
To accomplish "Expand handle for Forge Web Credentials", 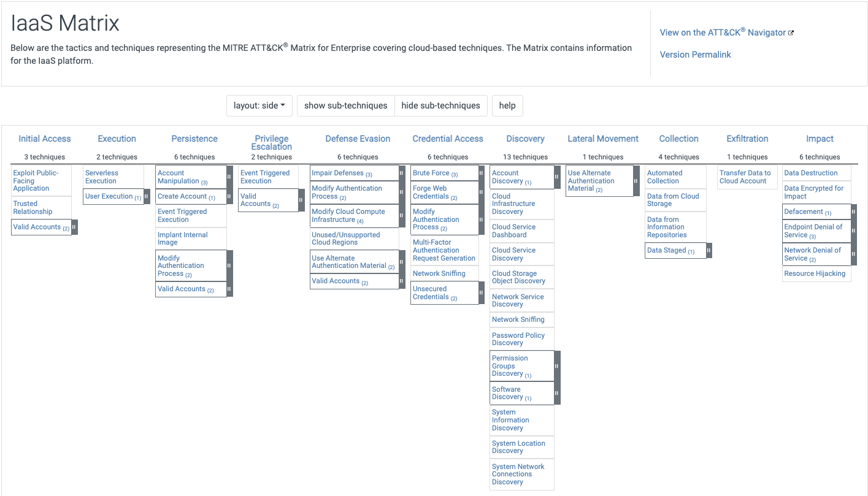I will pyautogui.click(x=482, y=193).
